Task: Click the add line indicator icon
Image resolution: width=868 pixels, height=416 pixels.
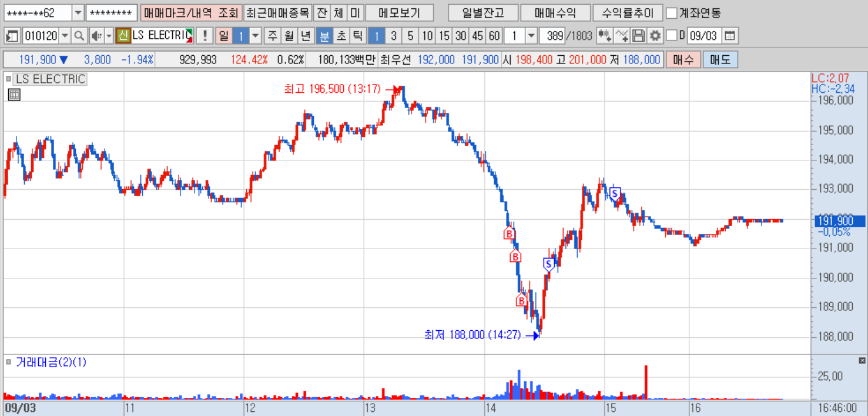Action: point(622,36)
